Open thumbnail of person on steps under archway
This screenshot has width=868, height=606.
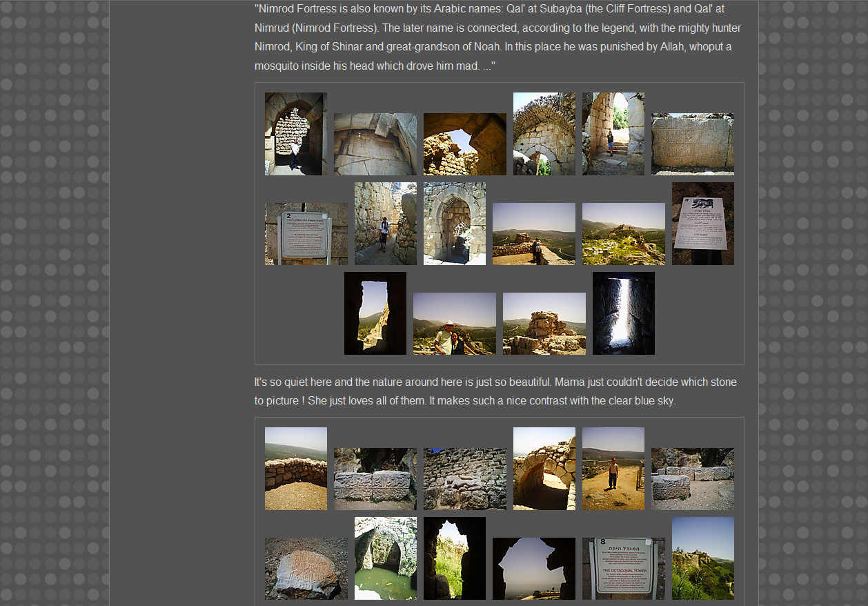click(613, 133)
